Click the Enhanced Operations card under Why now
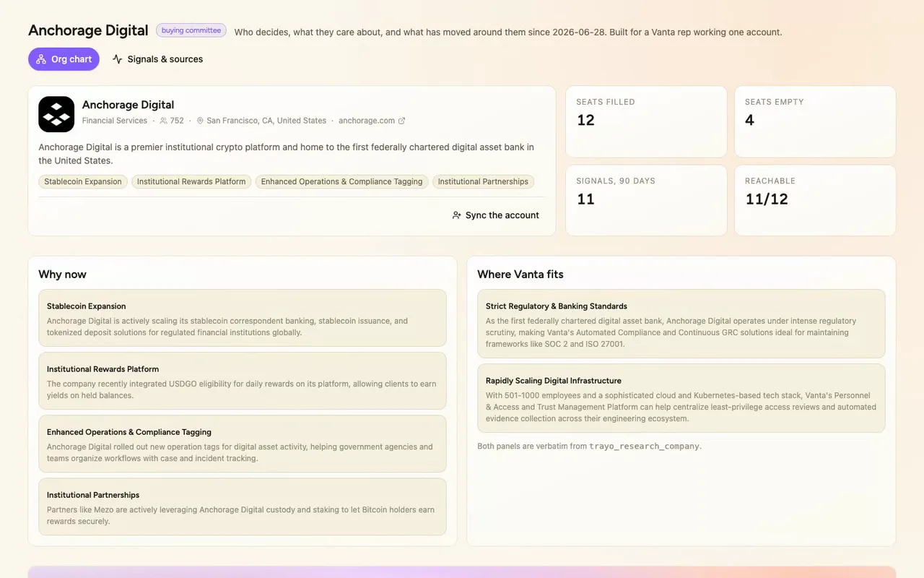This screenshot has height=578, width=924. [x=243, y=444]
